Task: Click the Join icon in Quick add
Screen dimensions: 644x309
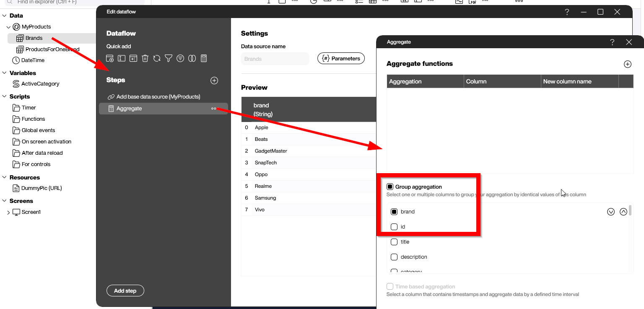Action: point(192,58)
